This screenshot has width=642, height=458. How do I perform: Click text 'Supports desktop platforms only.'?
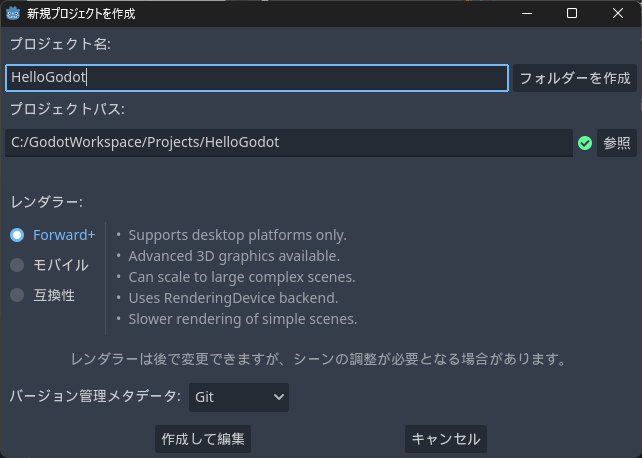click(237, 235)
